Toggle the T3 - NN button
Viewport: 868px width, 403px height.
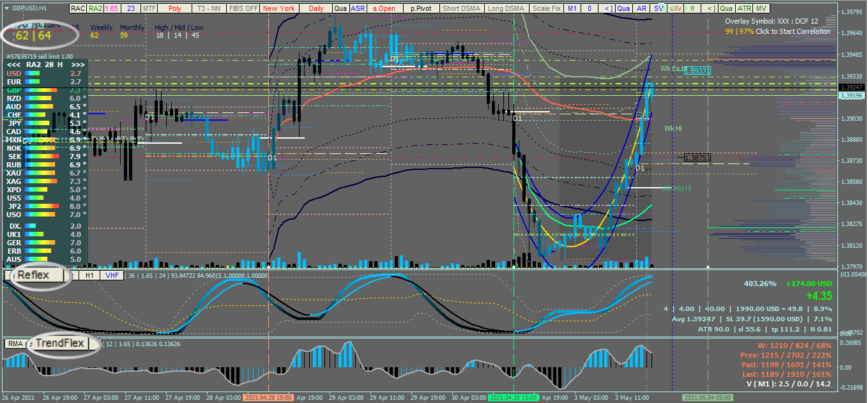point(209,8)
